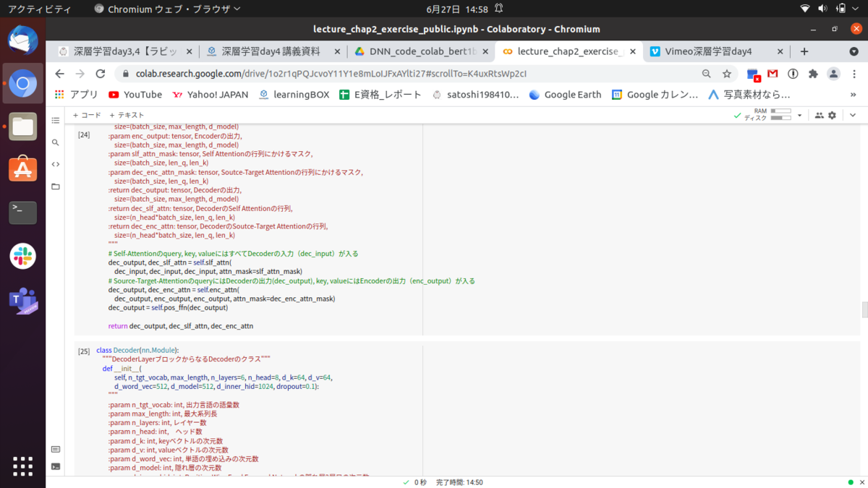Open Colab settings gear icon
Viewport: 868px width, 488px height.
click(832, 115)
